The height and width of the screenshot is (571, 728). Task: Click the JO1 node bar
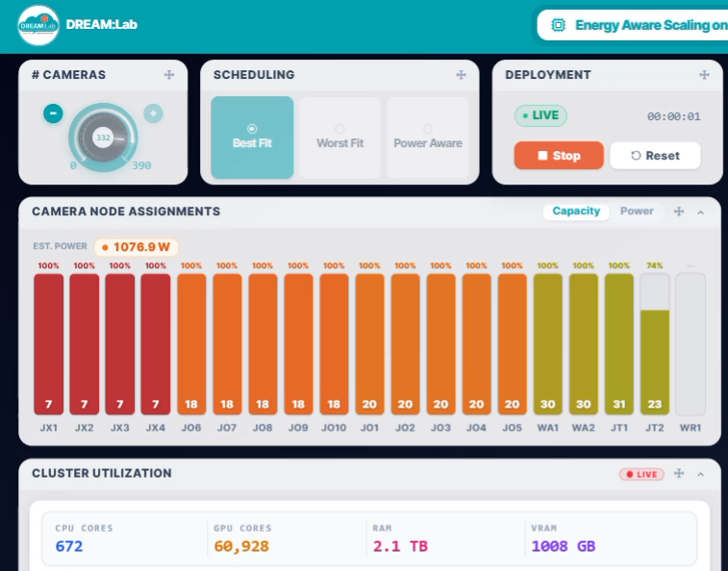point(369,344)
